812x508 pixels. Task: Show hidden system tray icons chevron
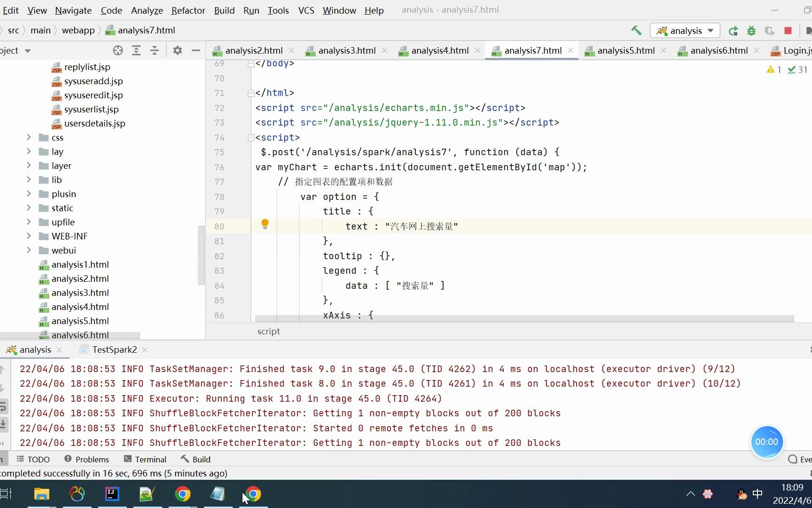[690, 494]
